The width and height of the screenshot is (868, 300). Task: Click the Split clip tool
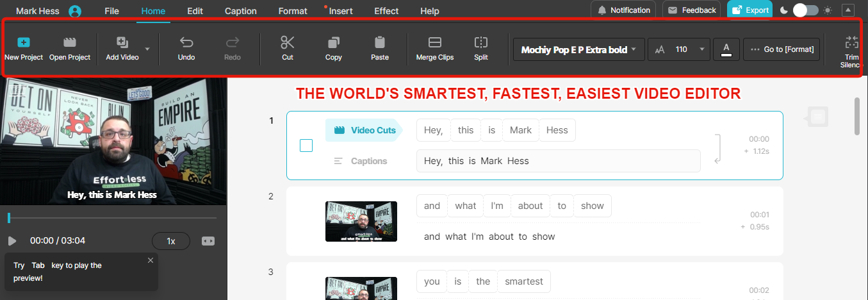[480, 43]
